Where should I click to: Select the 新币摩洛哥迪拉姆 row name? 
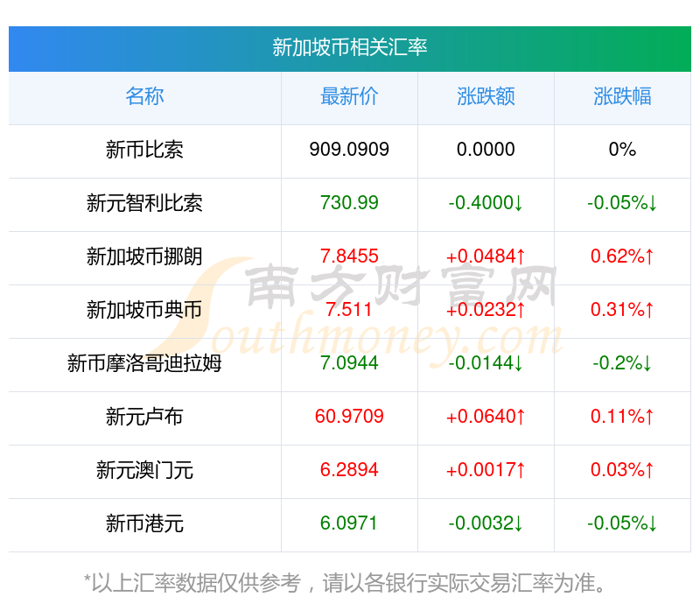144,363
